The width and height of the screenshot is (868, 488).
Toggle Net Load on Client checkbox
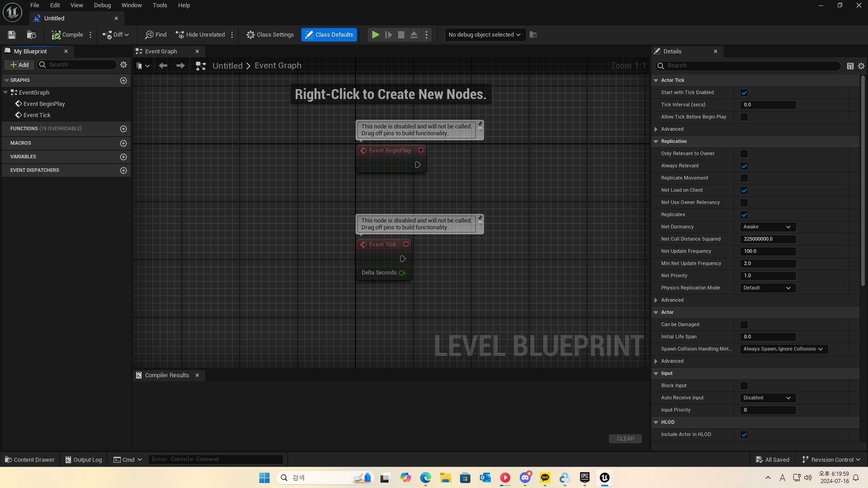click(744, 190)
